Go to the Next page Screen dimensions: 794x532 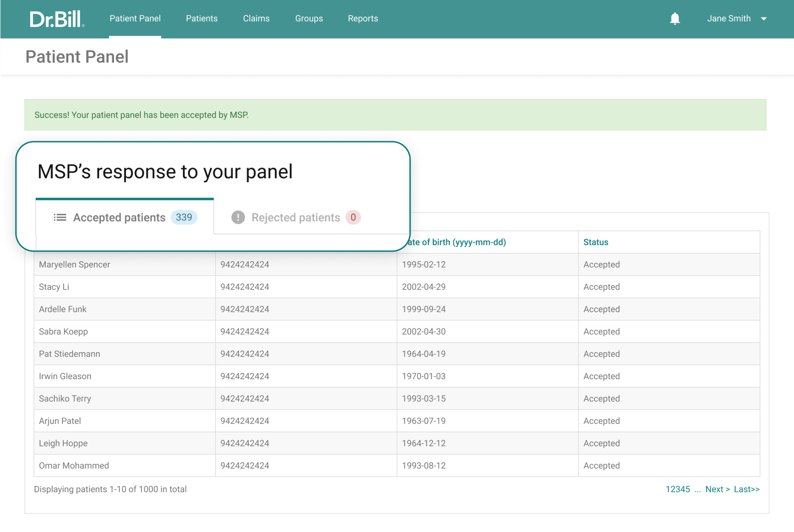[x=718, y=489]
